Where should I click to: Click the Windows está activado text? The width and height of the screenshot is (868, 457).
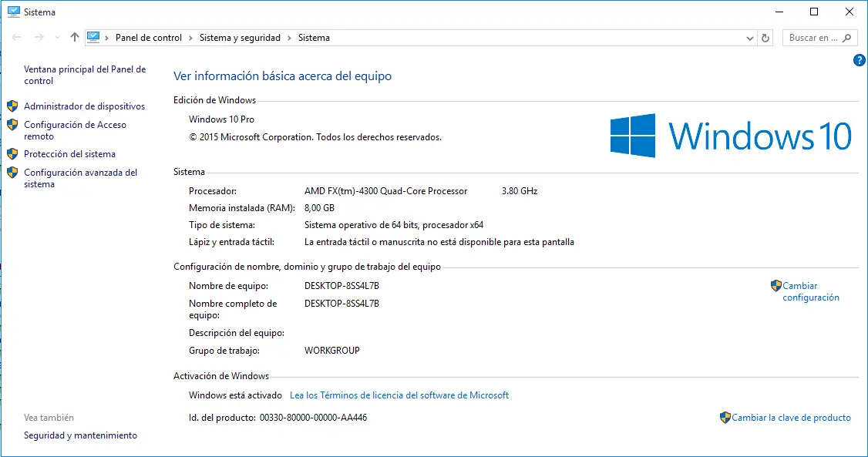click(235, 395)
